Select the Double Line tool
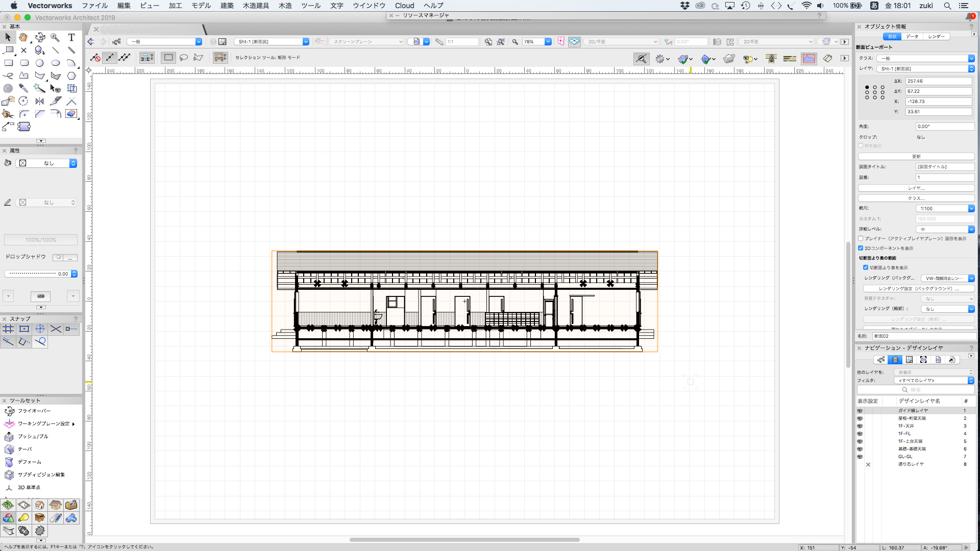The height and width of the screenshot is (551, 980). pyautogui.click(x=71, y=50)
